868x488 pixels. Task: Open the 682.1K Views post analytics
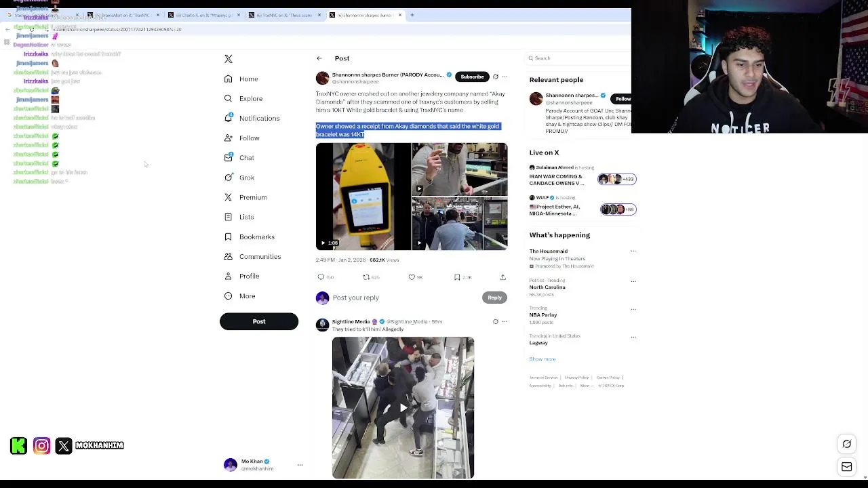[x=384, y=260]
